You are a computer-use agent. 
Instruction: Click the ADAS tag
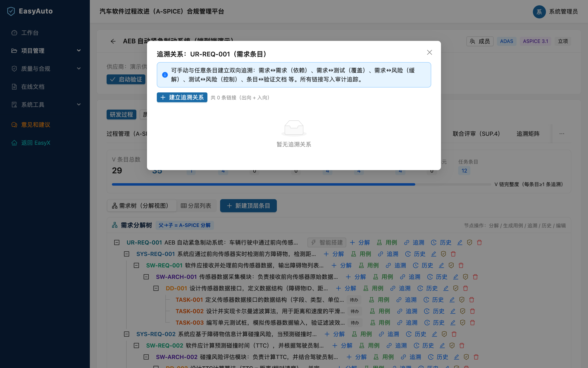[506, 41]
